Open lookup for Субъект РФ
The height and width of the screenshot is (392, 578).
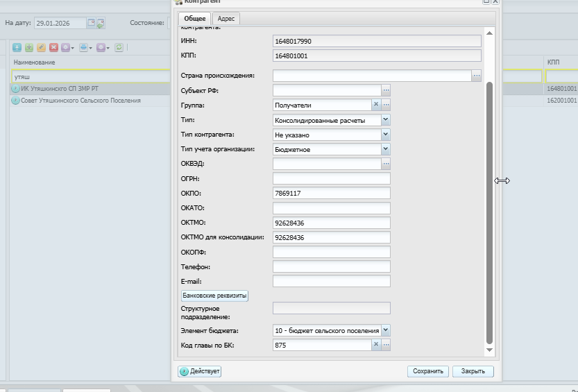click(x=386, y=90)
